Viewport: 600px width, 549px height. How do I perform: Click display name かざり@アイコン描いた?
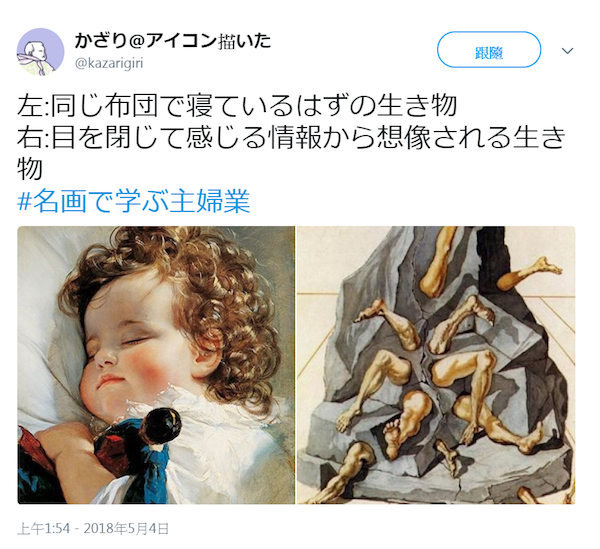click(173, 41)
